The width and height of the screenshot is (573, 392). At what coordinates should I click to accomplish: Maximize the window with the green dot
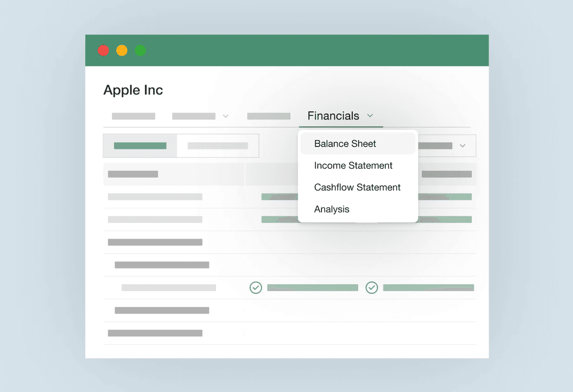(140, 50)
